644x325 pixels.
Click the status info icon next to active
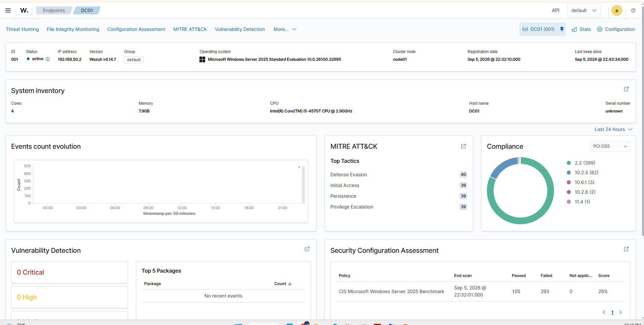tap(48, 59)
